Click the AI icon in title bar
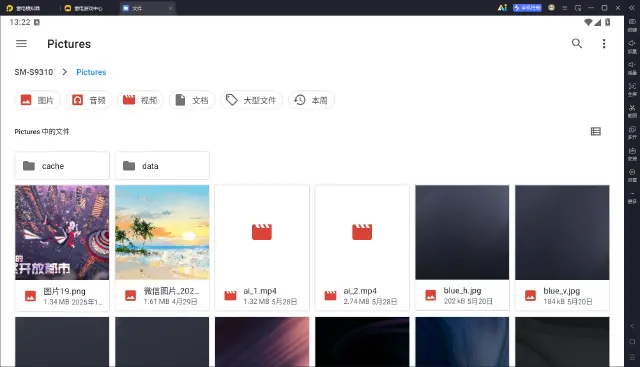The height and width of the screenshot is (367, 640). point(502,8)
